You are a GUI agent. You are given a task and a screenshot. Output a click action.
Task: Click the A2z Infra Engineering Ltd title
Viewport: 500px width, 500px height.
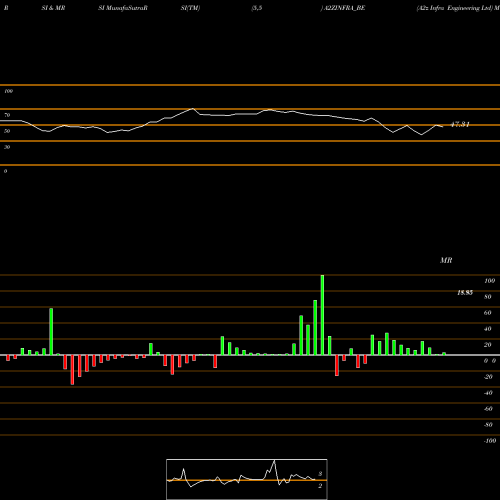click(x=455, y=8)
